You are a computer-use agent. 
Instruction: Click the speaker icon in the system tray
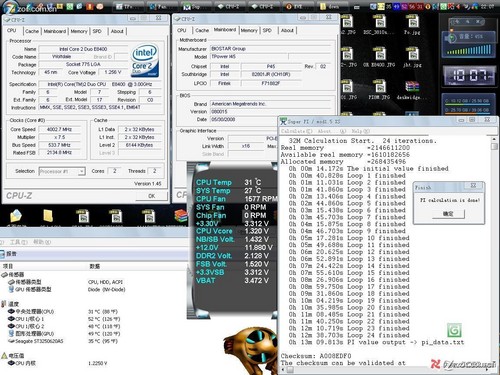pos(458,6)
